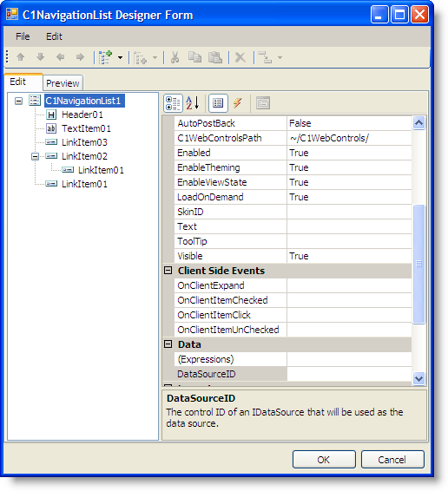Image resolution: width=448 pixels, height=491 pixels.
Task: Click the C1NavigationList1 list icon in tree
Action: 35,101
